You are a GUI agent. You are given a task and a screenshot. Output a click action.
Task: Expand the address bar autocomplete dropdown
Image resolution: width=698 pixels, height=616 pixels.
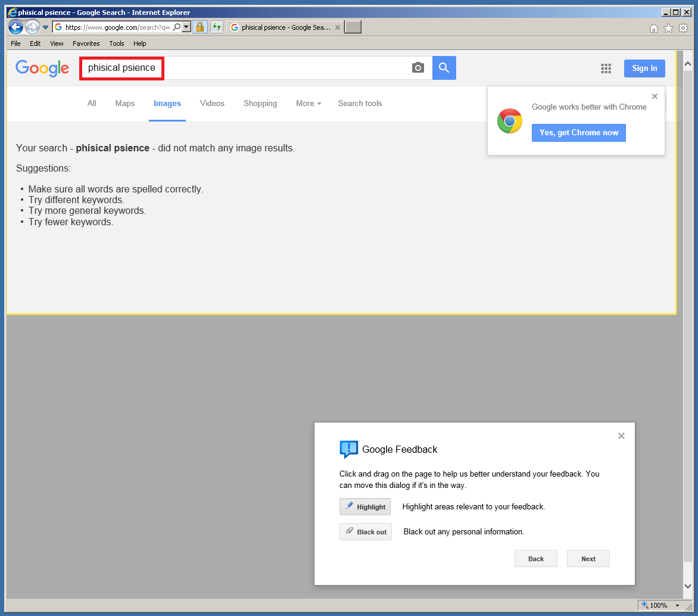(x=186, y=27)
